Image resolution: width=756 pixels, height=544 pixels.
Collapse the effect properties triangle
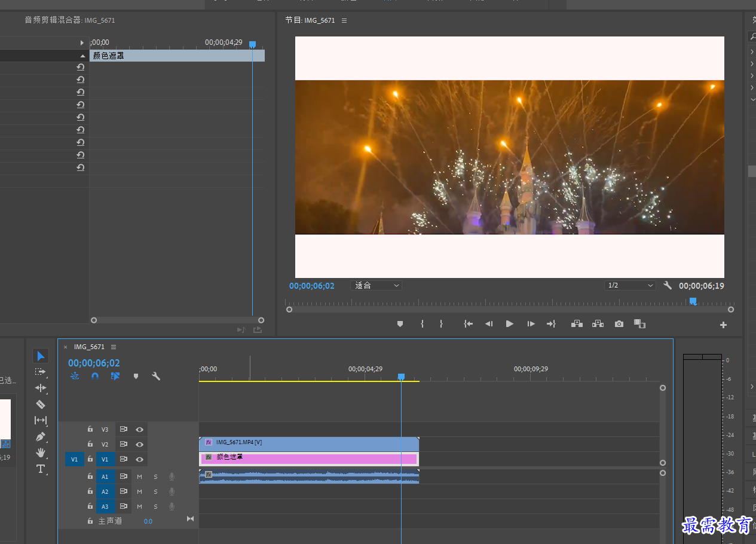[x=82, y=56]
